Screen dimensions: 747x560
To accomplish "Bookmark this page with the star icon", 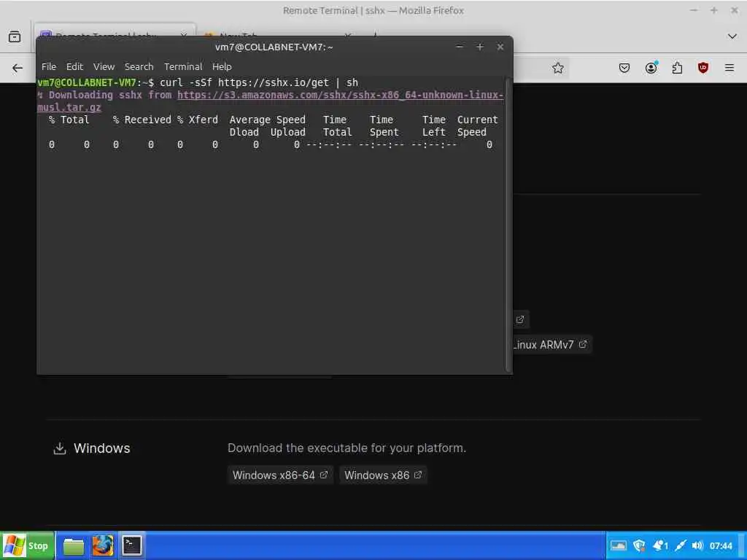I will click(x=558, y=68).
